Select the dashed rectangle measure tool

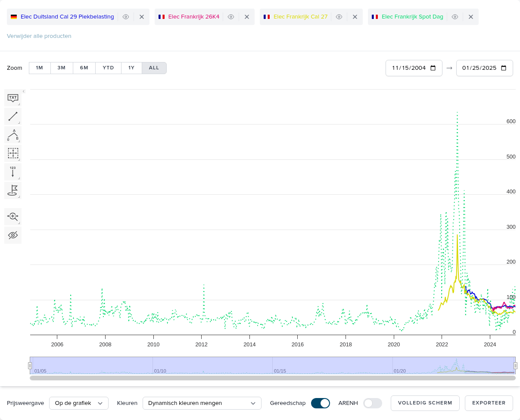[x=13, y=153]
